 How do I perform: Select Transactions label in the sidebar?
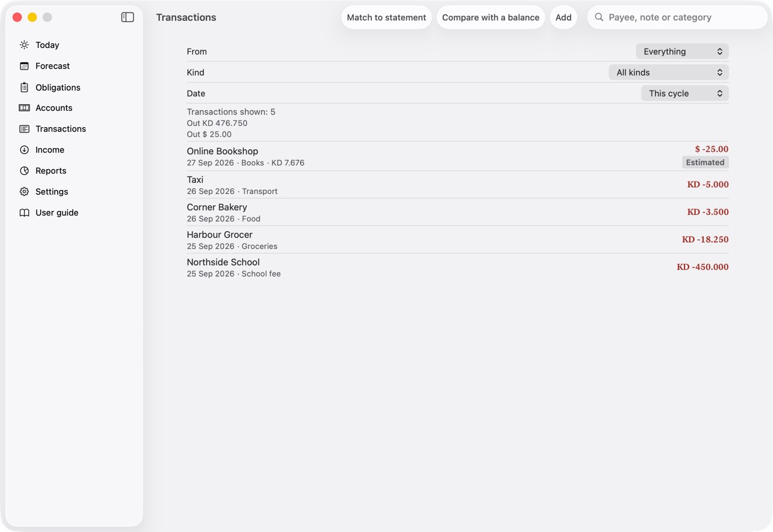[x=61, y=128]
